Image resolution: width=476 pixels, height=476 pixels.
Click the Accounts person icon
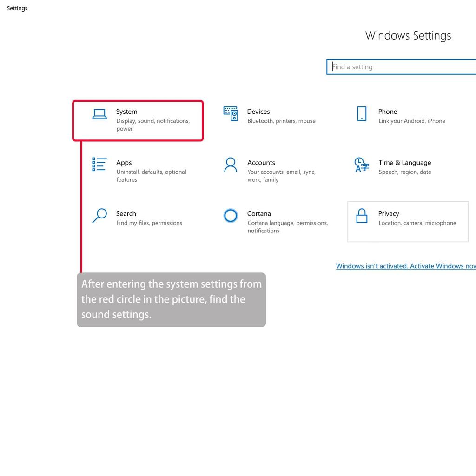click(x=231, y=165)
